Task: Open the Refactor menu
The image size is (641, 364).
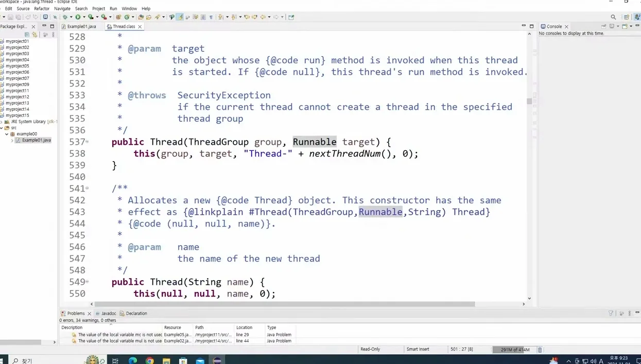Action: (42, 9)
